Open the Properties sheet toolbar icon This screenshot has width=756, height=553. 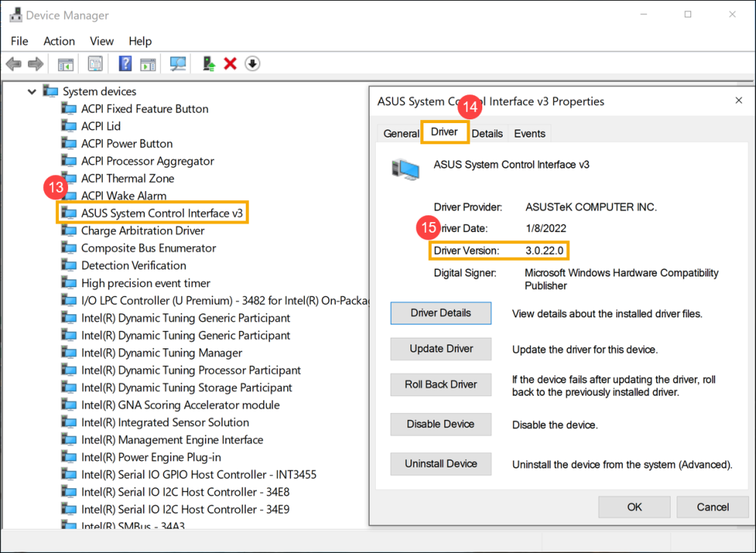pyautogui.click(x=95, y=63)
